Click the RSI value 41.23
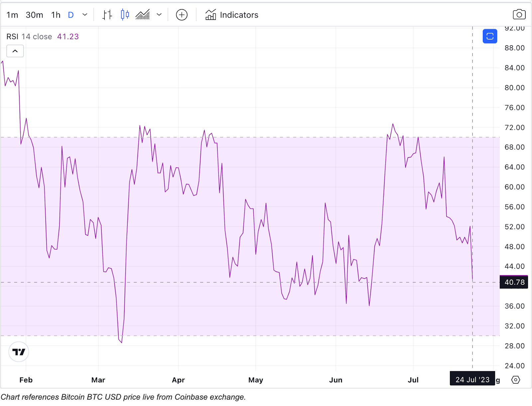532x406 pixels. point(68,37)
